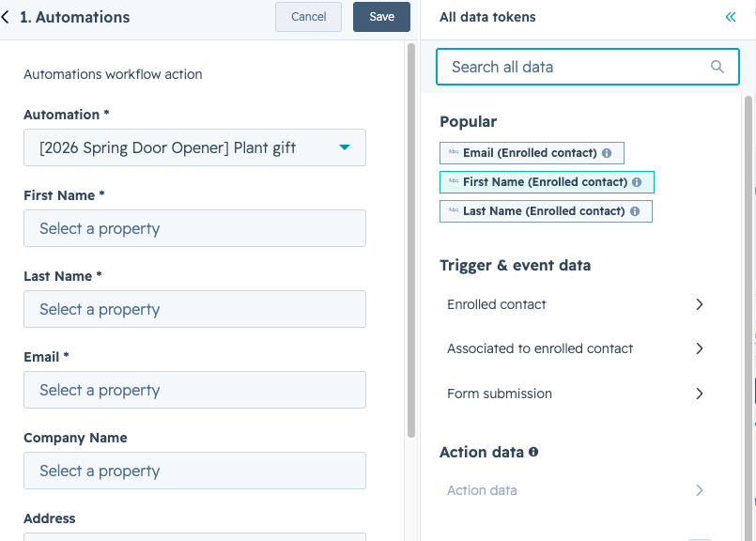Show Action data info tooltip

(533, 452)
